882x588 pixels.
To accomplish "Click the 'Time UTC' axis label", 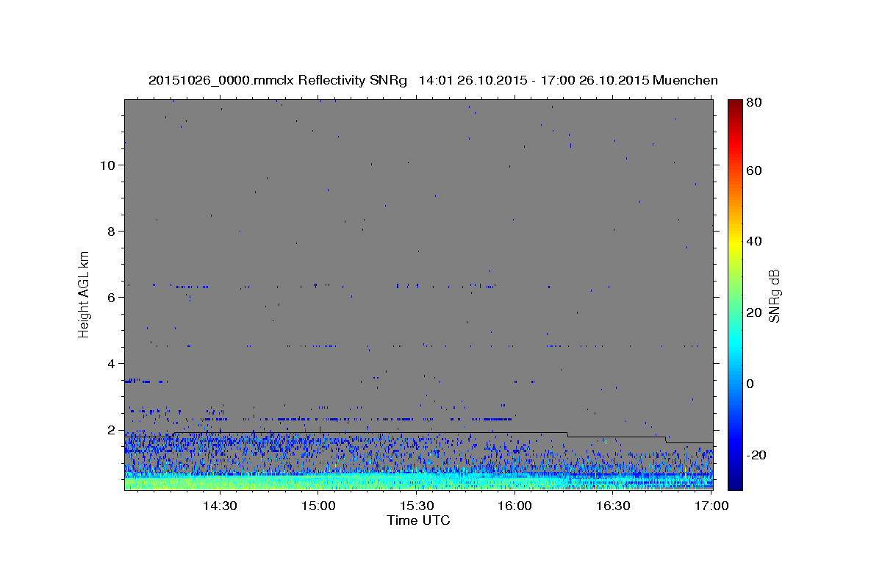I will 418,520.
